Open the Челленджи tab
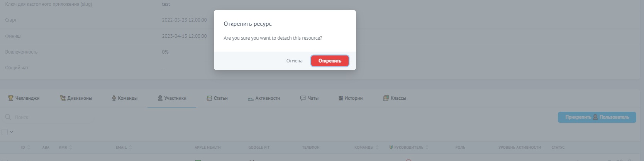The width and height of the screenshot is (644, 161). tap(24, 98)
